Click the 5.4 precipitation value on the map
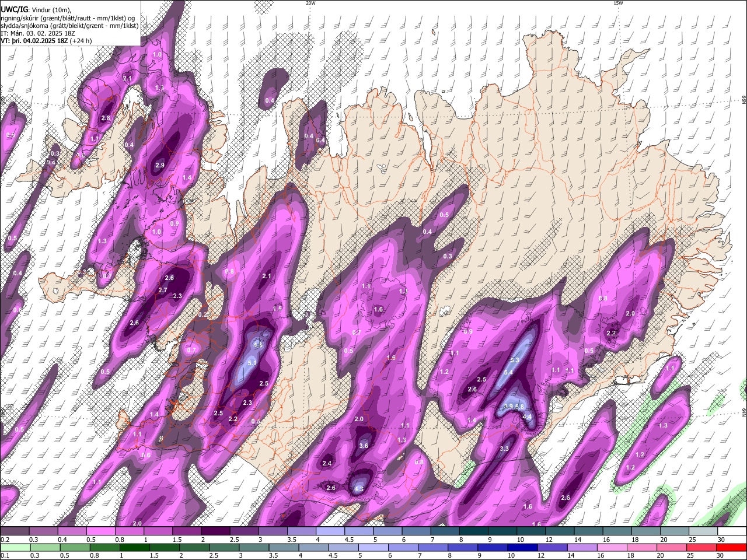Viewport: 747px width, 560px height. coord(508,372)
